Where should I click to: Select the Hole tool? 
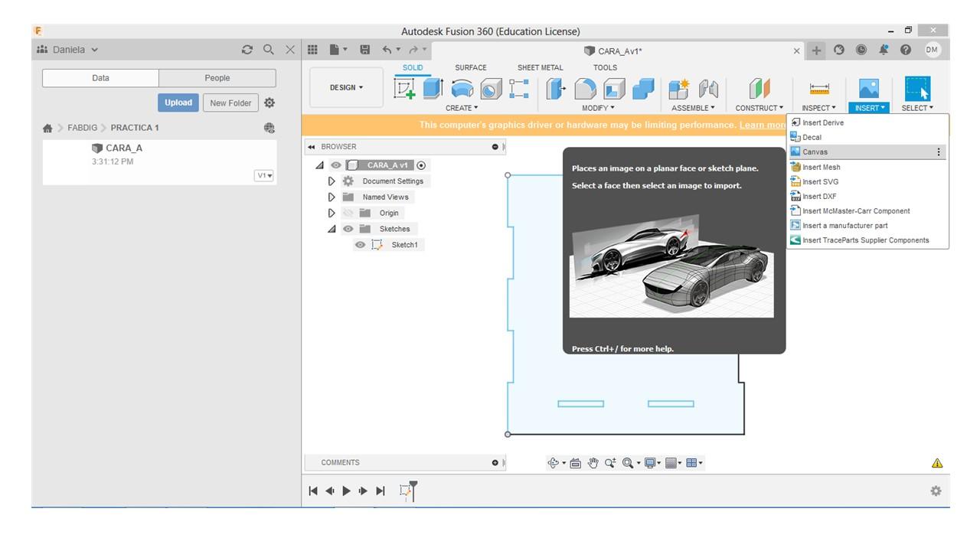click(490, 90)
